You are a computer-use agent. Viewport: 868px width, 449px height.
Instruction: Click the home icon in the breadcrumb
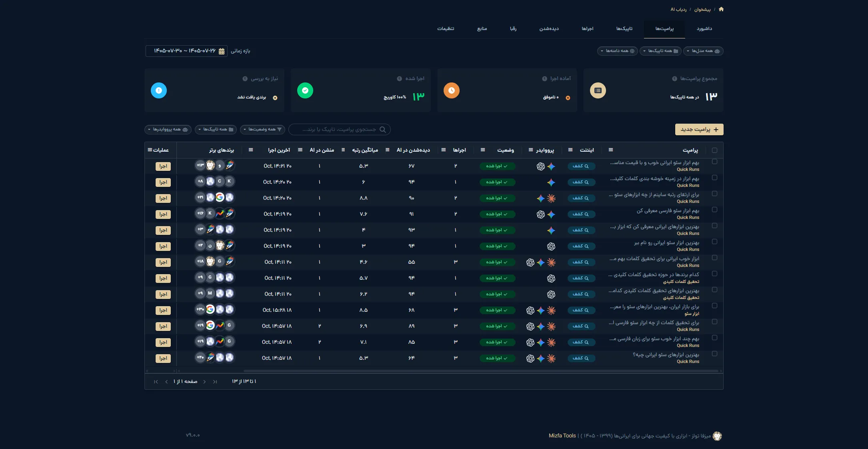pos(721,9)
